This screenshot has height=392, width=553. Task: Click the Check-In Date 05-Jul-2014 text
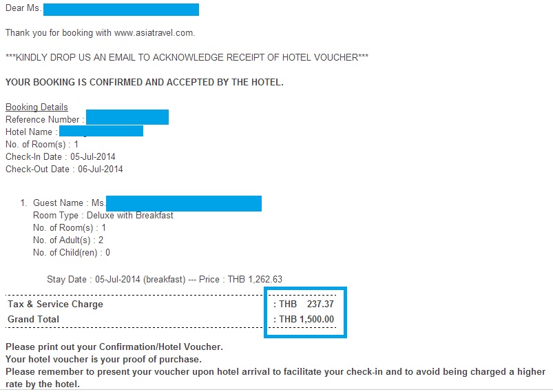click(x=61, y=156)
